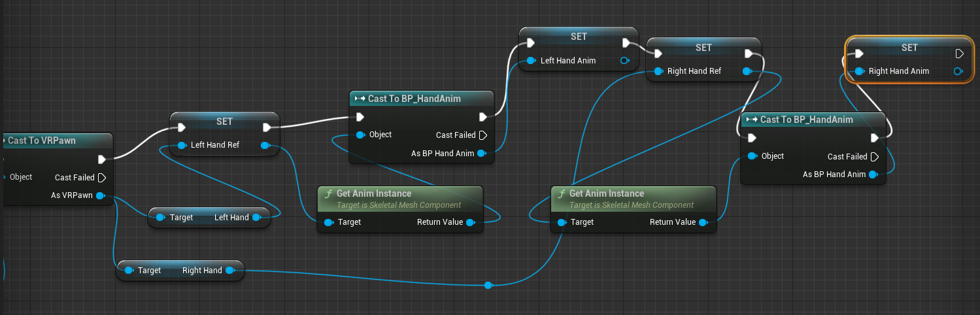This screenshot has height=315, width=980.
Task: Click Cast Failed pin of cast after SET Left Hand Ref
Action: (483, 135)
